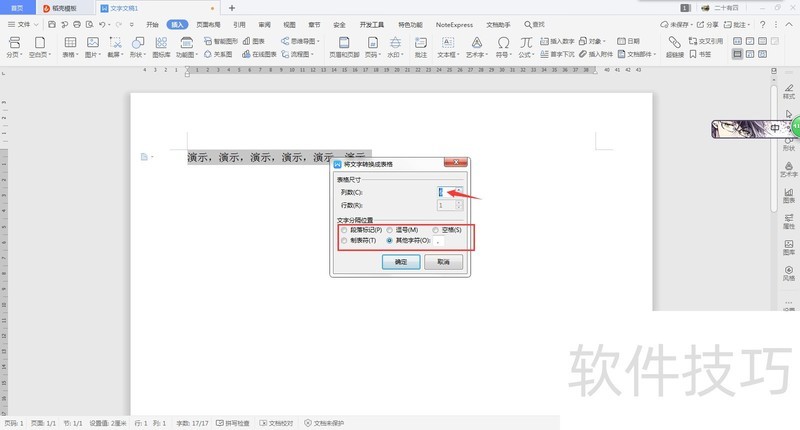Click the save icon in quick toolbar

[52, 24]
